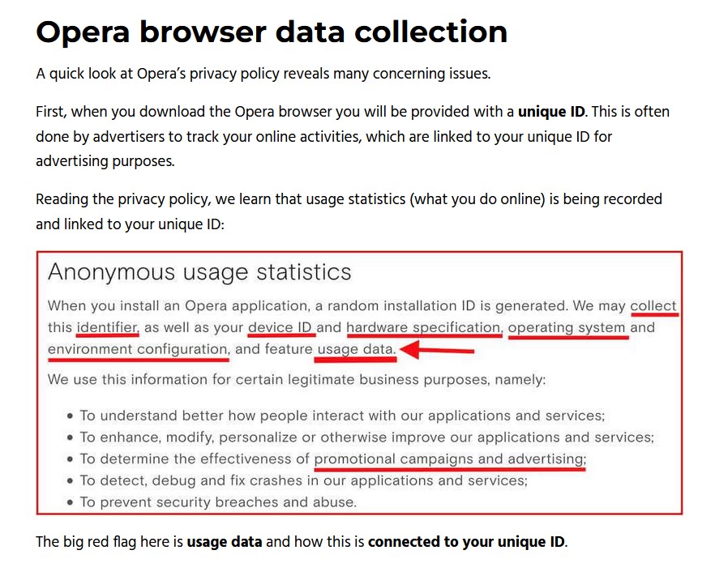The width and height of the screenshot is (728, 563).
Task: Click the underlined "device ID" phrase
Action: click(280, 327)
